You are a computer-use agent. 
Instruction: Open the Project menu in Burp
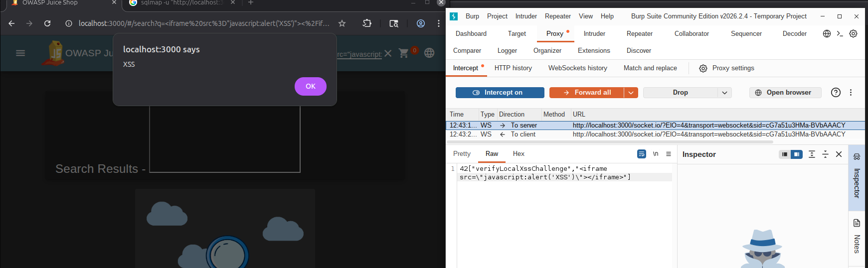(x=497, y=16)
